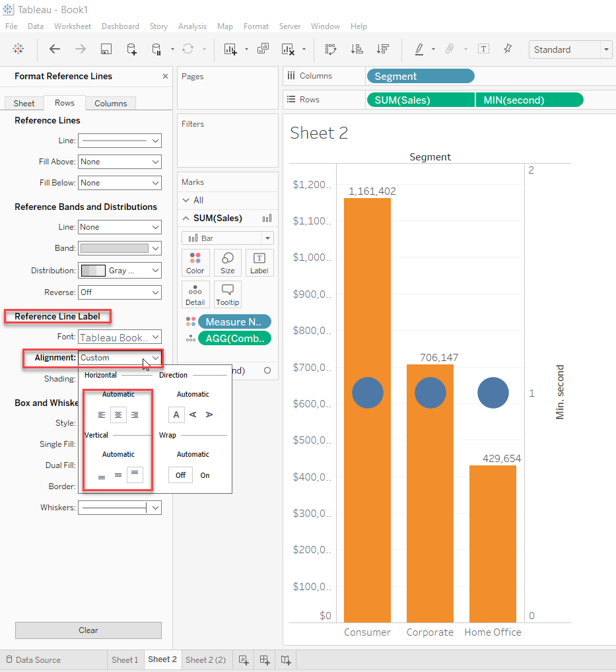Open the Color card in Marks
Image resolution: width=616 pixels, height=672 pixels.
[x=195, y=263]
